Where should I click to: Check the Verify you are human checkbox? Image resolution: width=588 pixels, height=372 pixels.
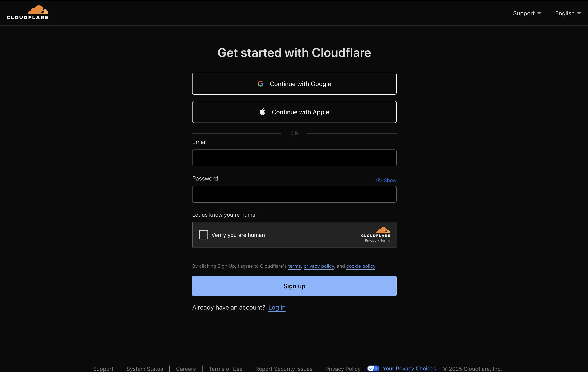pyautogui.click(x=203, y=235)
